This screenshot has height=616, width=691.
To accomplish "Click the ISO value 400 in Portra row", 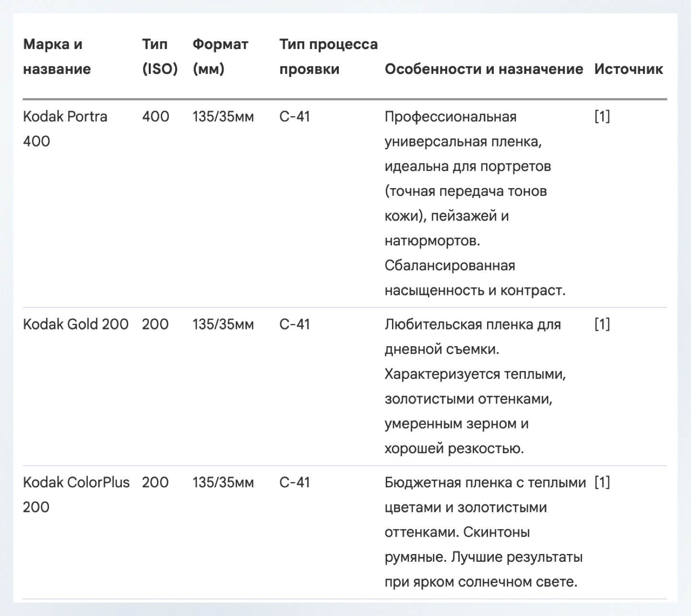I will [x=155, y=117].
